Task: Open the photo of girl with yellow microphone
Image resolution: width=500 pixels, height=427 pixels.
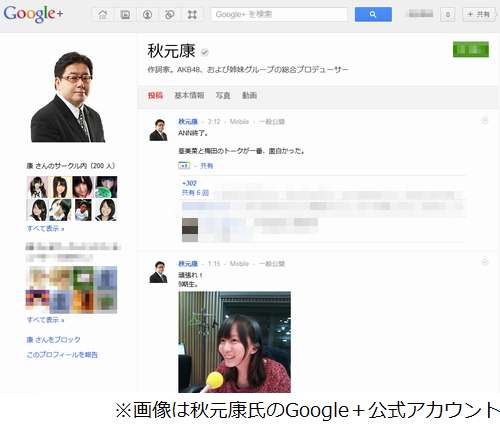Action: pos(234,342)
